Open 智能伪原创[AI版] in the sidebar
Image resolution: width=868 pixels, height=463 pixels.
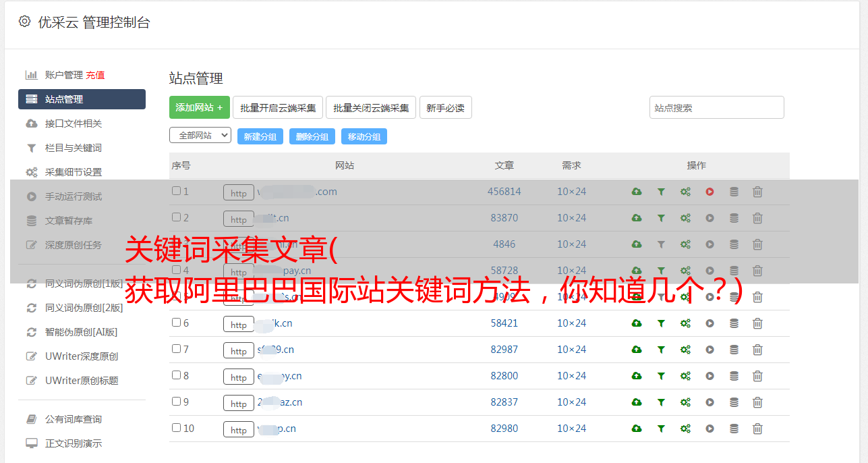81,332
